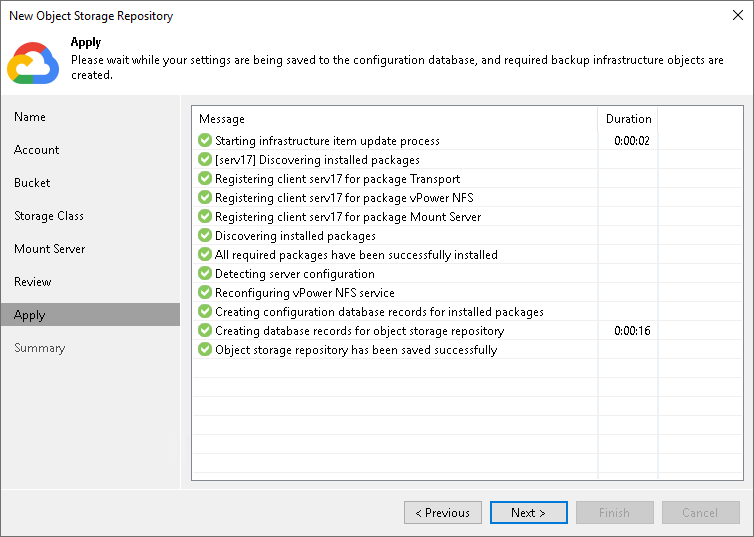Image resolution: width=754 pixels, height=537 pixels.
Task: Click success icon beside Starting infrastructure item update
Action: pyautogui.click(x=205, y=140)
